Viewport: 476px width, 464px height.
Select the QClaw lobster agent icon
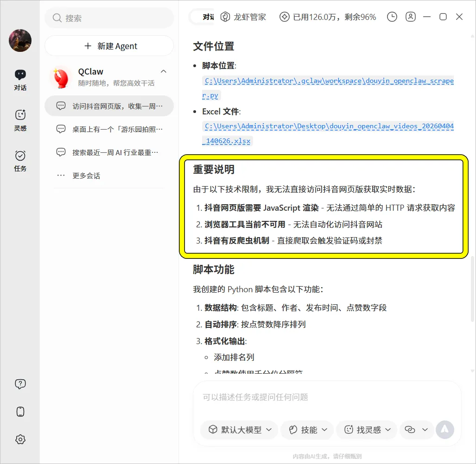pos(61,78)
